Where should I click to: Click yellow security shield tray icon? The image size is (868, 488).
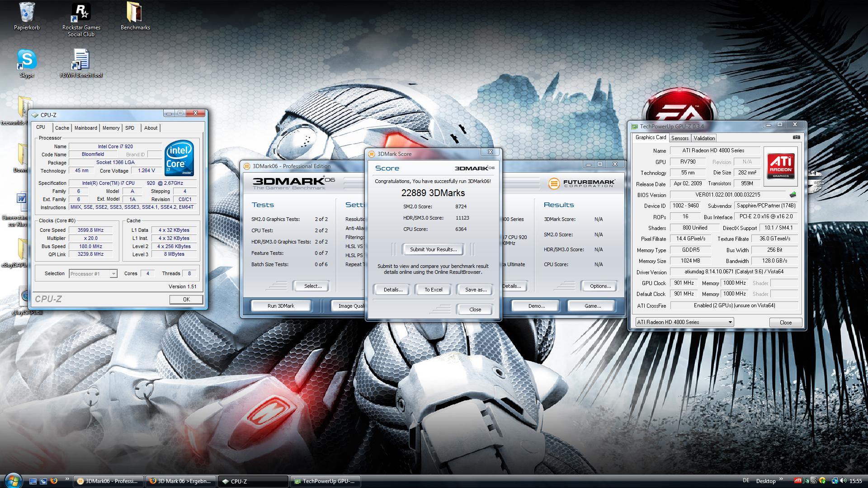click(x=822, y=481)
